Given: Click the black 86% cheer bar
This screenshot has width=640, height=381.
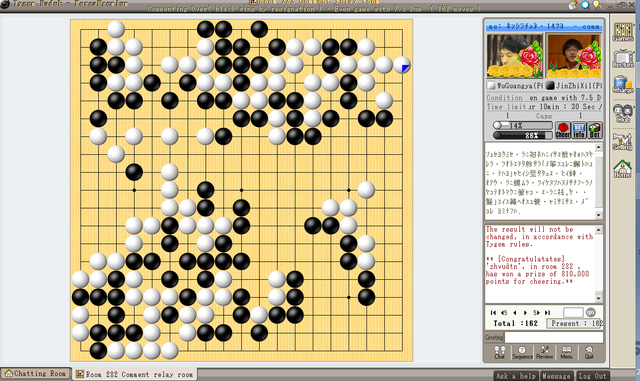Looking at the screenshot, I should [522, 135].
